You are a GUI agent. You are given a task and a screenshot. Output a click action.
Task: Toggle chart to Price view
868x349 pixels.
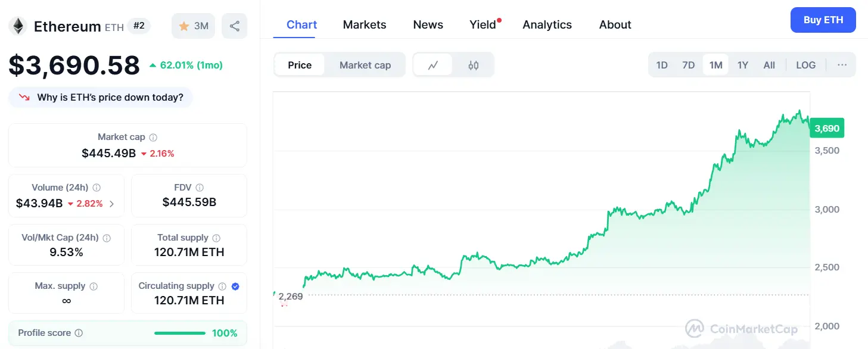[300, 65]
